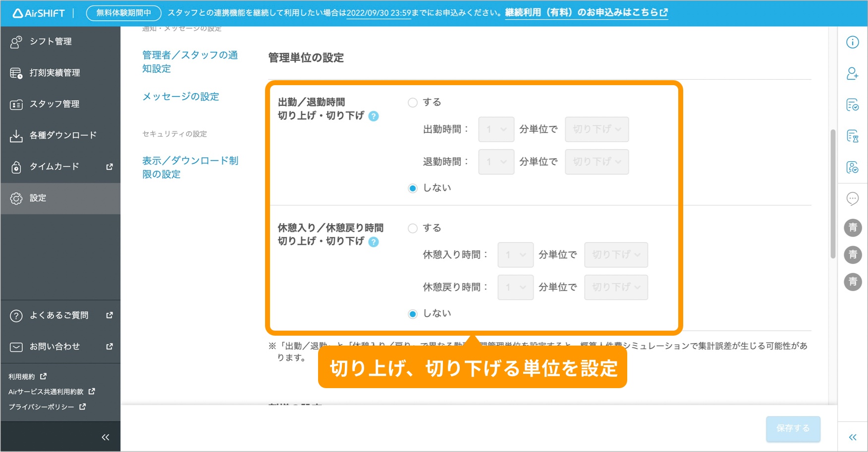Viewport: 868px width, 452px height.
Task: Click help icon beside 出勤／退勤時間 label
Action: (374, 116)
